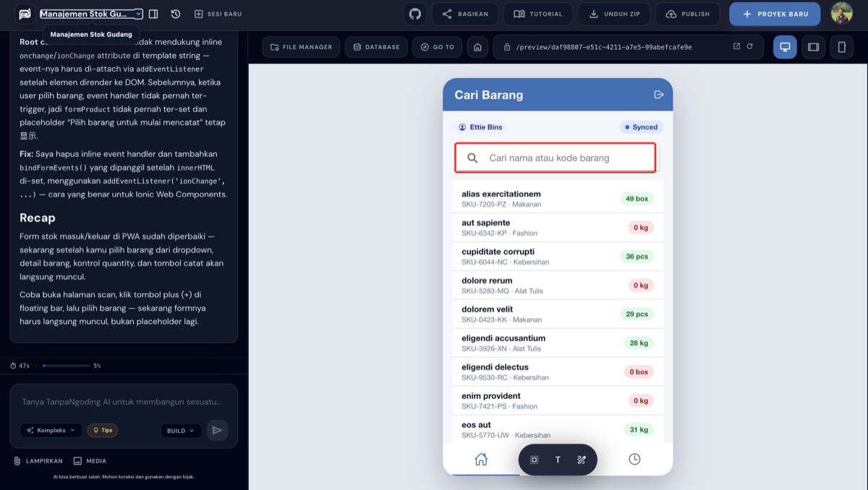Click the logout icon in Cari Barang header
Image resolution: width=868 pixels, height=490 pixels.
point(658,95)
